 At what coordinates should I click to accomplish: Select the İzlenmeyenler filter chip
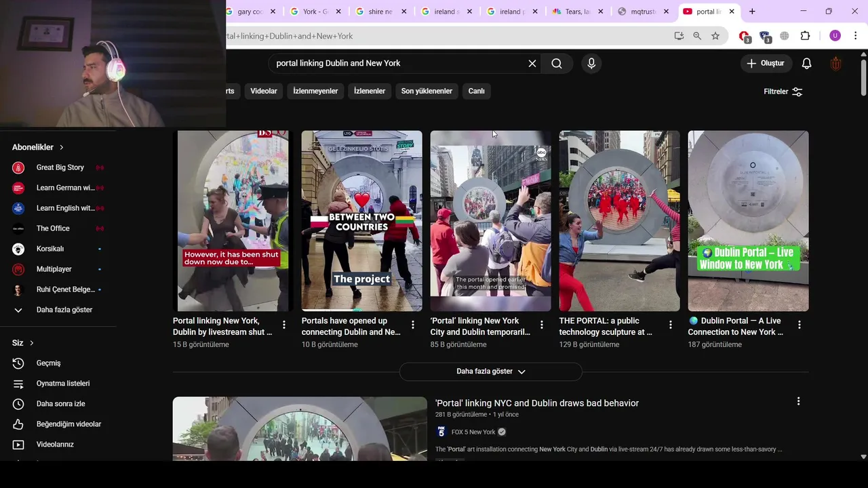tap(315, 91)
